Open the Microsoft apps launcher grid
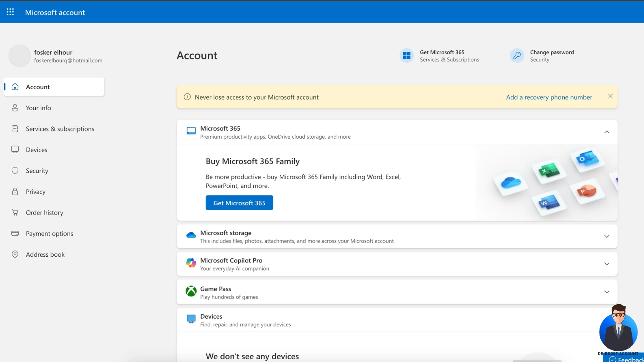The height and width of the screenshot is (362, 644). (x=10, y=12)
